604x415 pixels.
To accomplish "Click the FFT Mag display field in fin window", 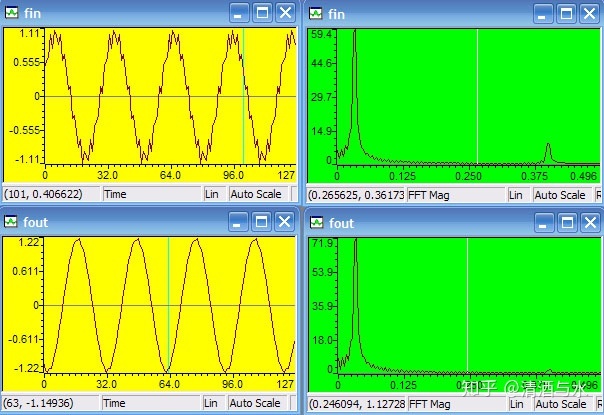I will (456, 195).
